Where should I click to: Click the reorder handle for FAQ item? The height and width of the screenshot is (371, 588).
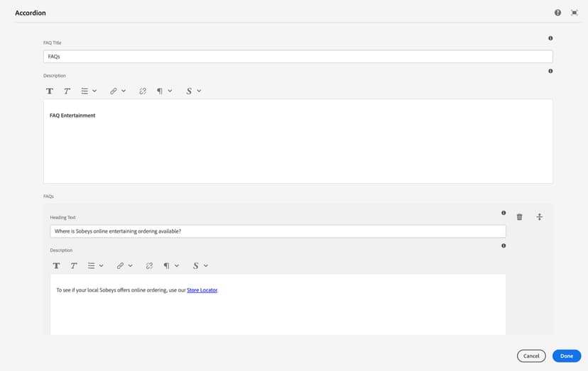pyautogui.click(x=539, y=217)
